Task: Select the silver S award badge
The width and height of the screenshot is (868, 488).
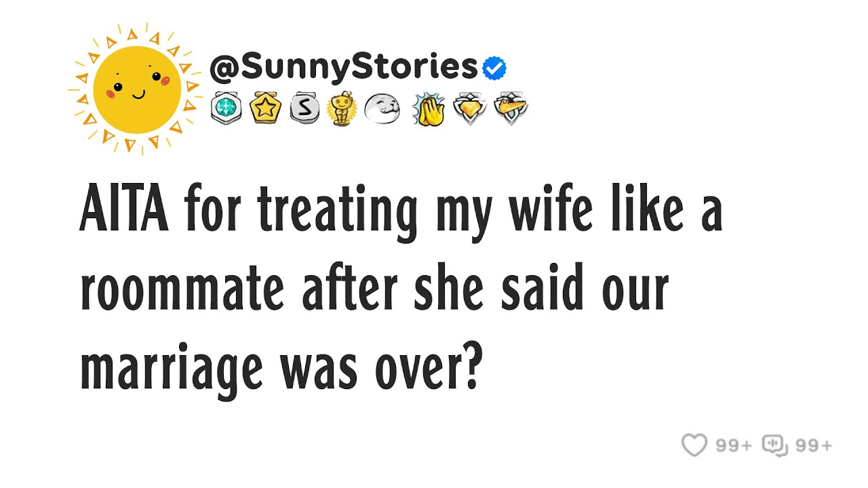Action: [302, 108]
